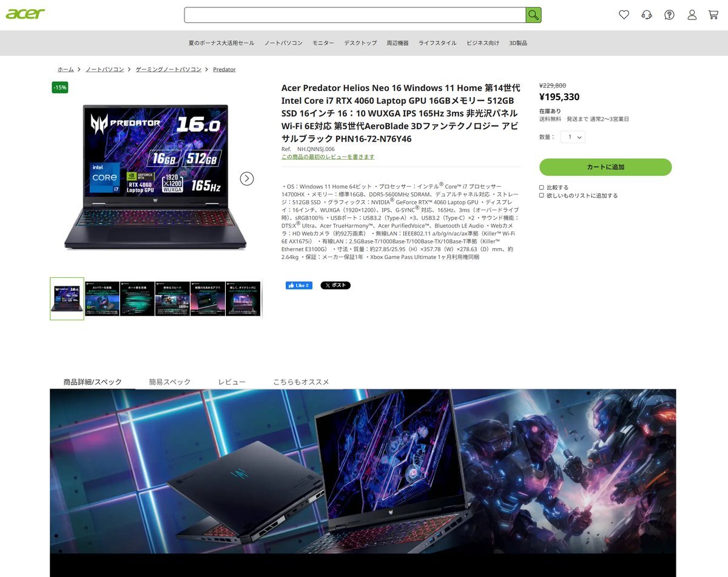Image resolution: width=728 pixels, height=577 pixels.
Task: Select the fifth product thumbnail
Action: [x=207, y=299]
